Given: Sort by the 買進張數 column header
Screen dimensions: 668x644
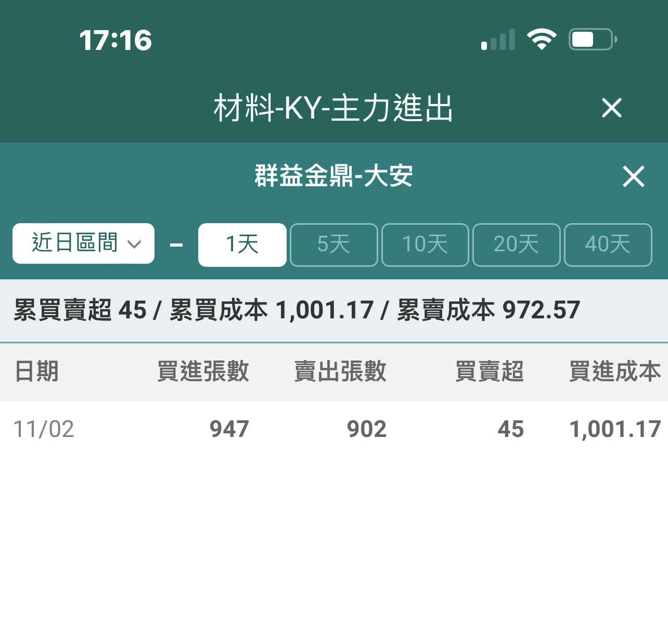Looking at the screenshot, I should coord(203,371).
